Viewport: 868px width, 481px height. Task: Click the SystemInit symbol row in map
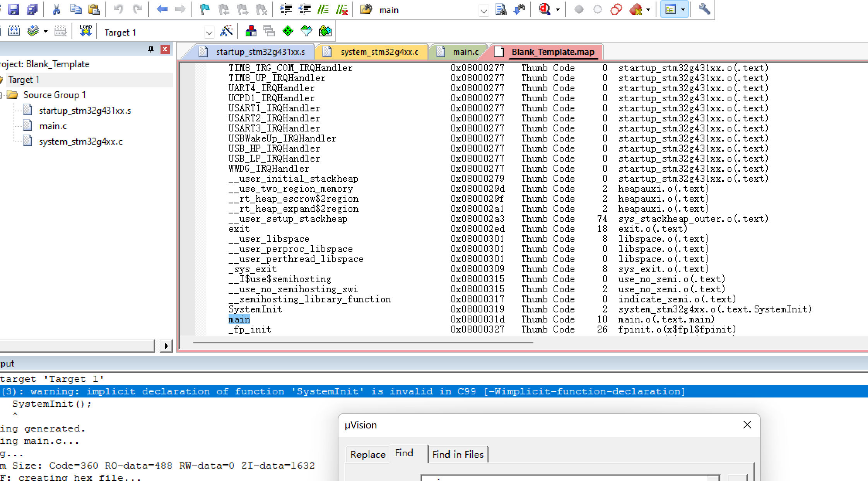pos(520,309)
